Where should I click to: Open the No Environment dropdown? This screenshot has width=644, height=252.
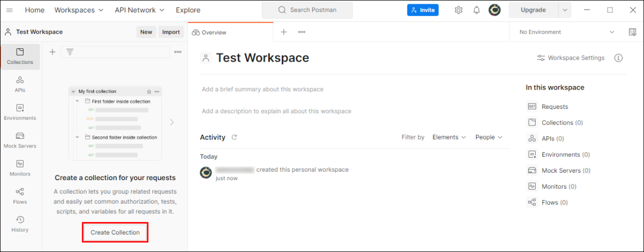tap(567, 32)
